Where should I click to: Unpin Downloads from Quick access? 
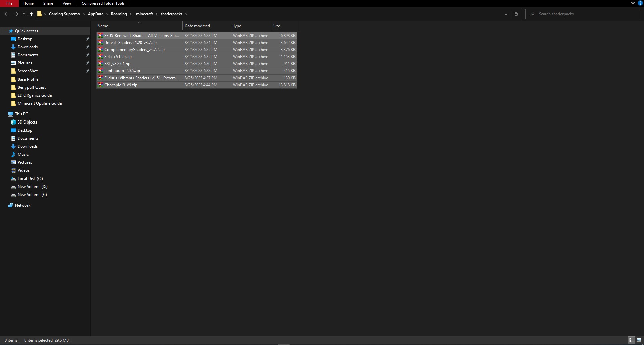(88, 47)
